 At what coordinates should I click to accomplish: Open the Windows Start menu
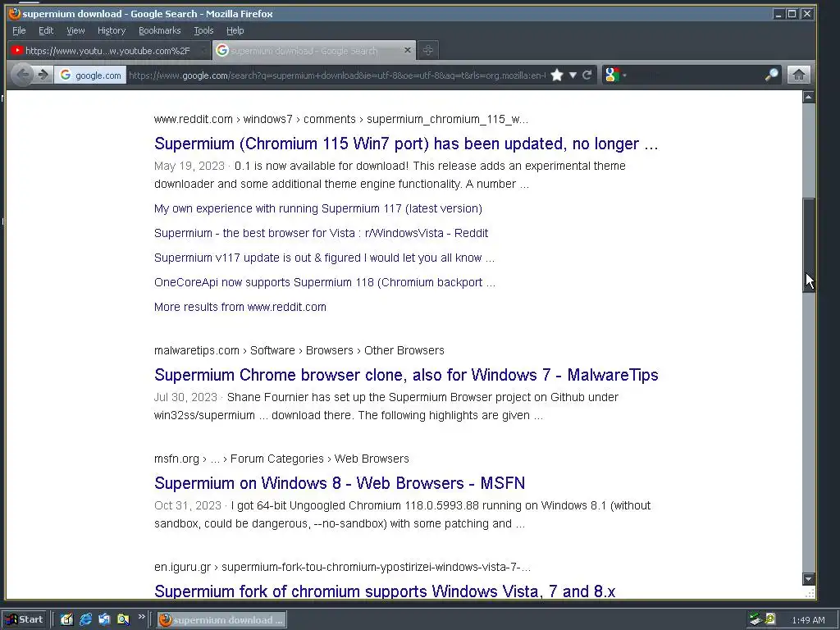25,620
